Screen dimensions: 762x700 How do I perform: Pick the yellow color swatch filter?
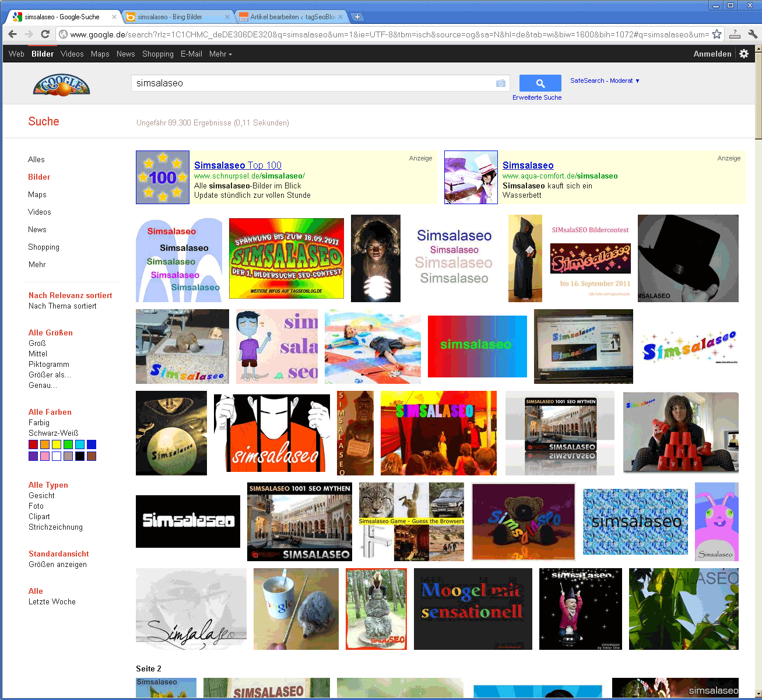click(x=57, y=444)
